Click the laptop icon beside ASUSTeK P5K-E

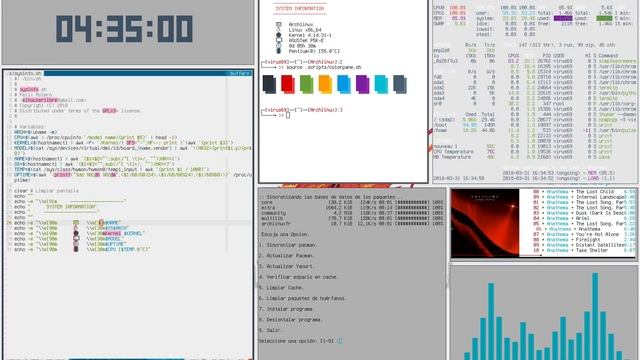(x=278, y=40)
